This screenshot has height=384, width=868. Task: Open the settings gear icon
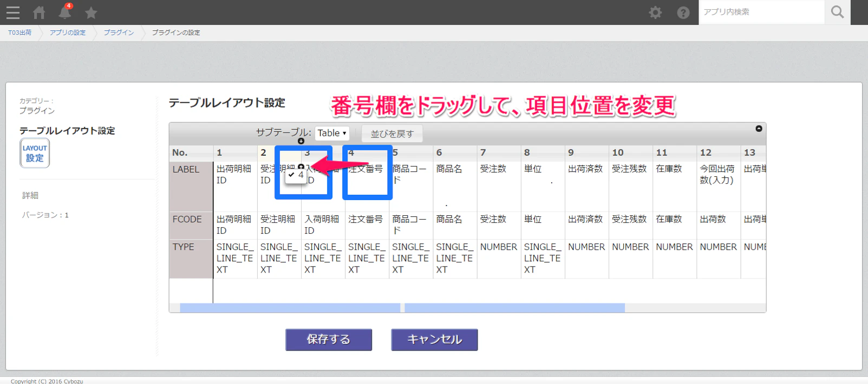655,12
